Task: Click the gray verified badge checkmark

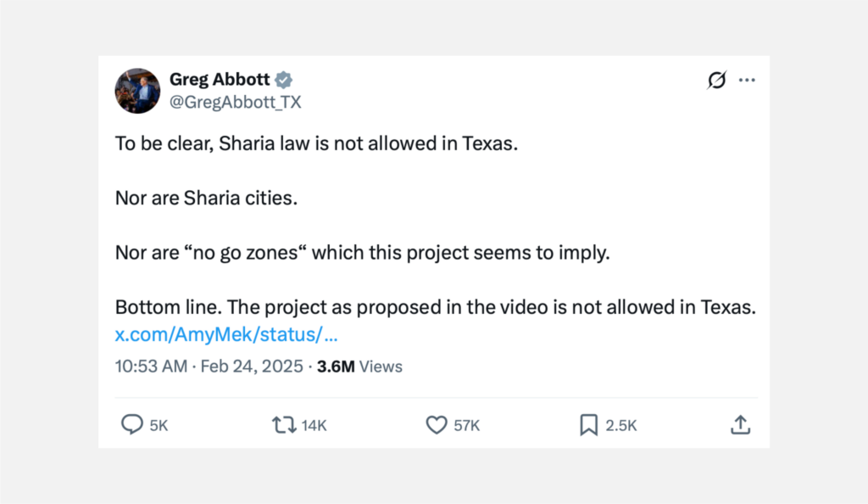Action: click(x=284, y=81)
